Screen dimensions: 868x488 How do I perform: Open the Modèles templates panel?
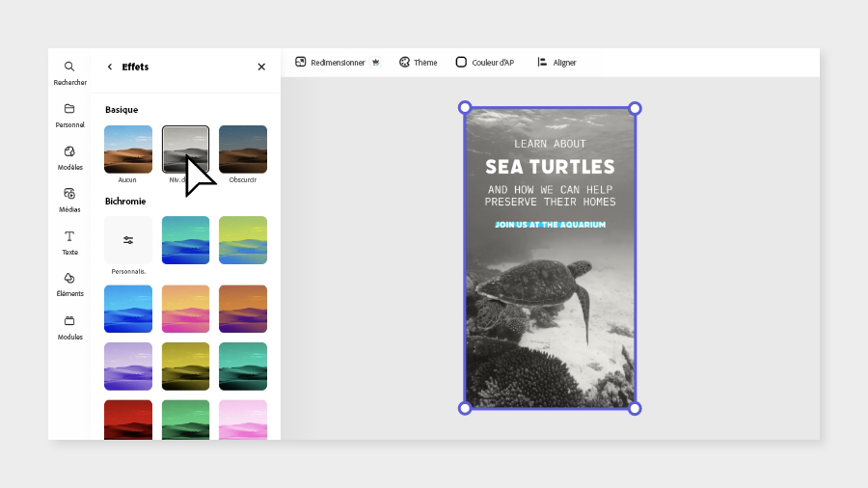(69, 158)
